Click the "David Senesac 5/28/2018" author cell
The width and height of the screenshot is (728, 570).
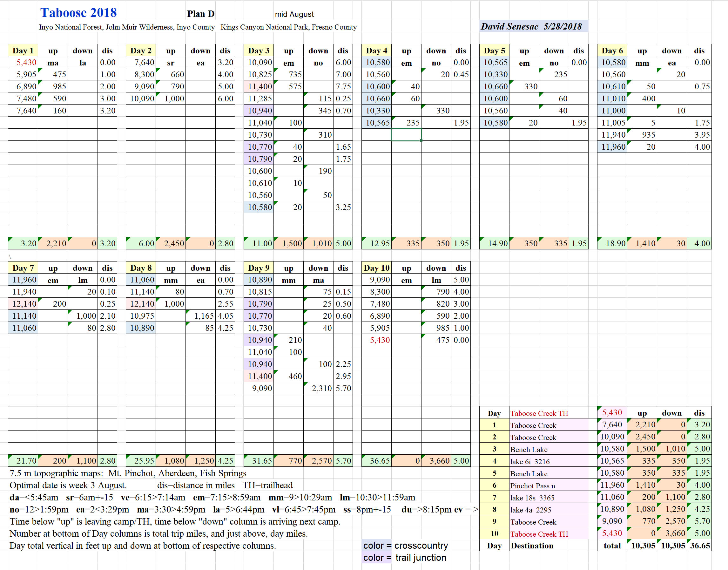pyautogui.click(x=534, y=26)
